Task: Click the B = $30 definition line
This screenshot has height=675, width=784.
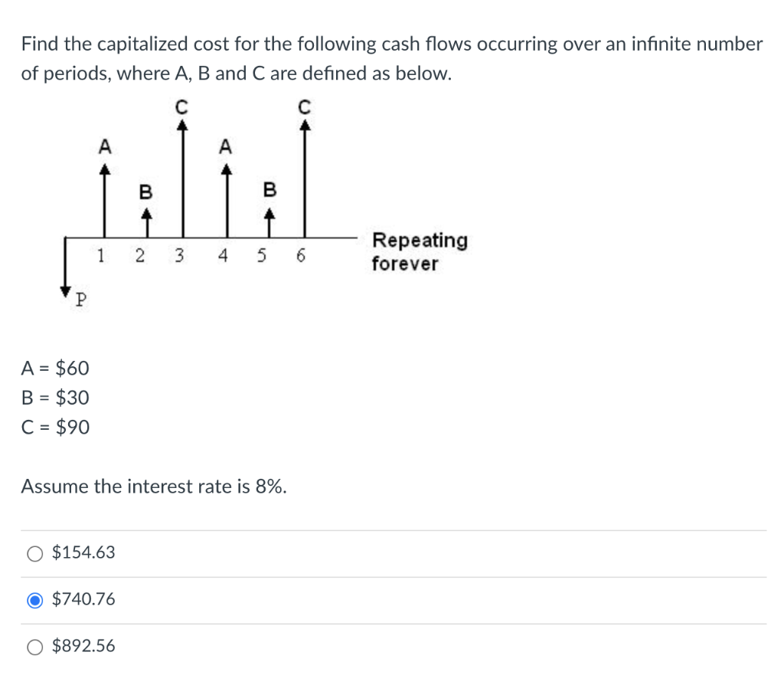Action: tap(54, 398)
